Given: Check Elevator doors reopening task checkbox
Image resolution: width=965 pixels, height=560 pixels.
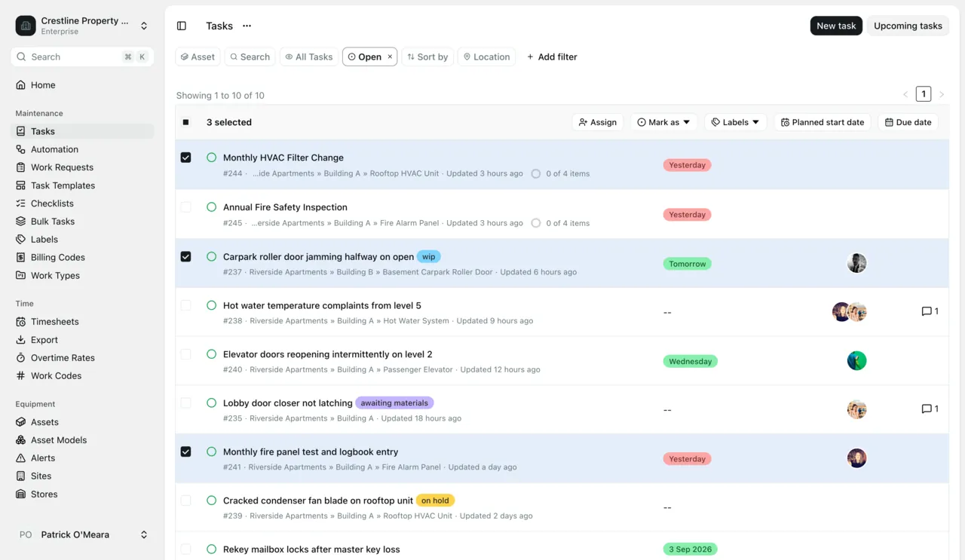Looking at the screenshot, I should (x=185, y=354).
